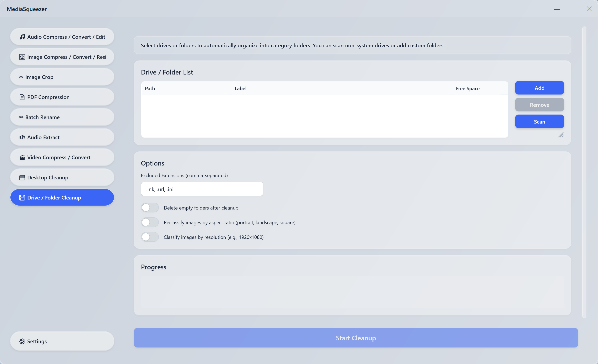598x364 pixels.
Task: Click the Desktop Cleanup folder icon
Action: [x=22, y=178]
